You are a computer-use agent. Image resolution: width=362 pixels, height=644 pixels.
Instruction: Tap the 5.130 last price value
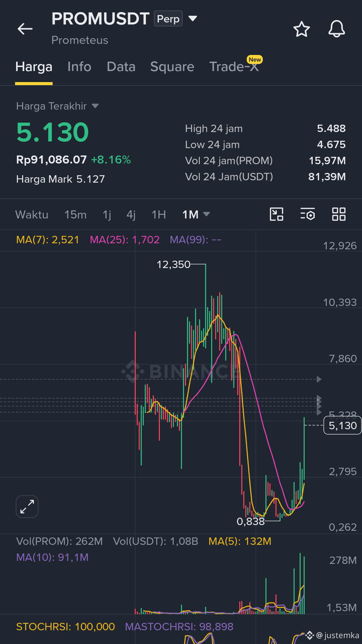[x=53, y=132]
